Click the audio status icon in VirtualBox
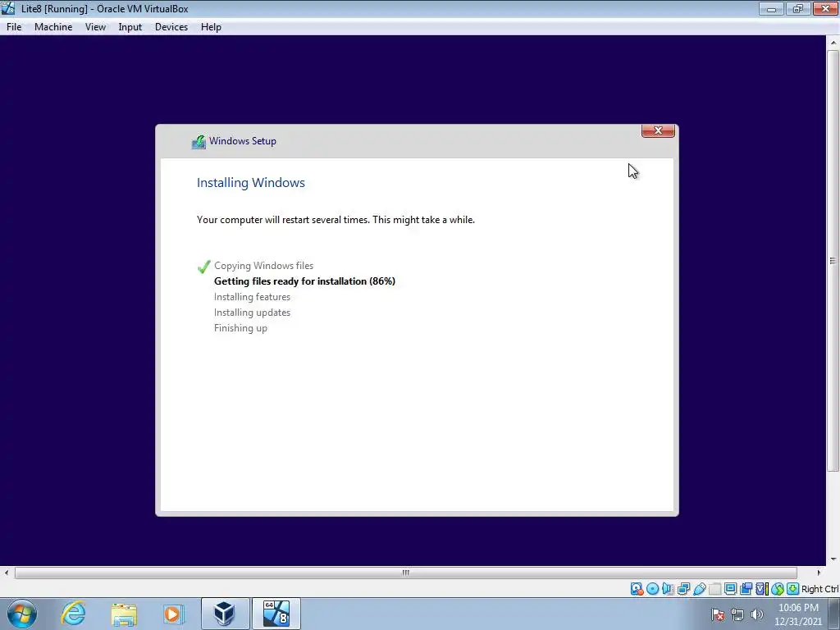This screenshot has height=630, width=840. click(x=668, y=589)
